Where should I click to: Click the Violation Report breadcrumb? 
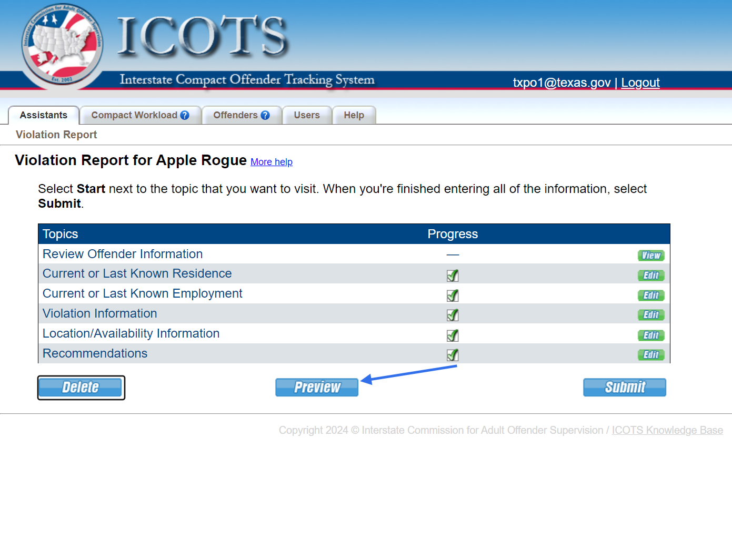coord(56,135)
